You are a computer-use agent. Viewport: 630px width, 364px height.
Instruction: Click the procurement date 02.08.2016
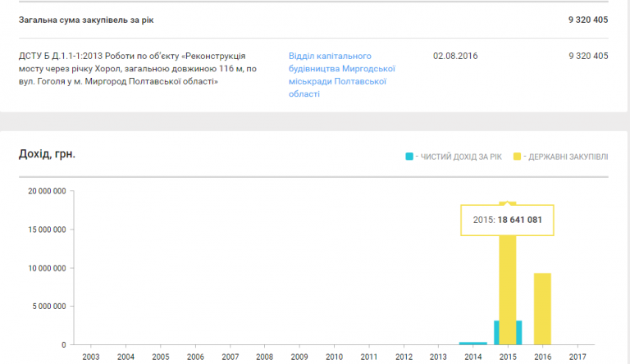[455, 56]
